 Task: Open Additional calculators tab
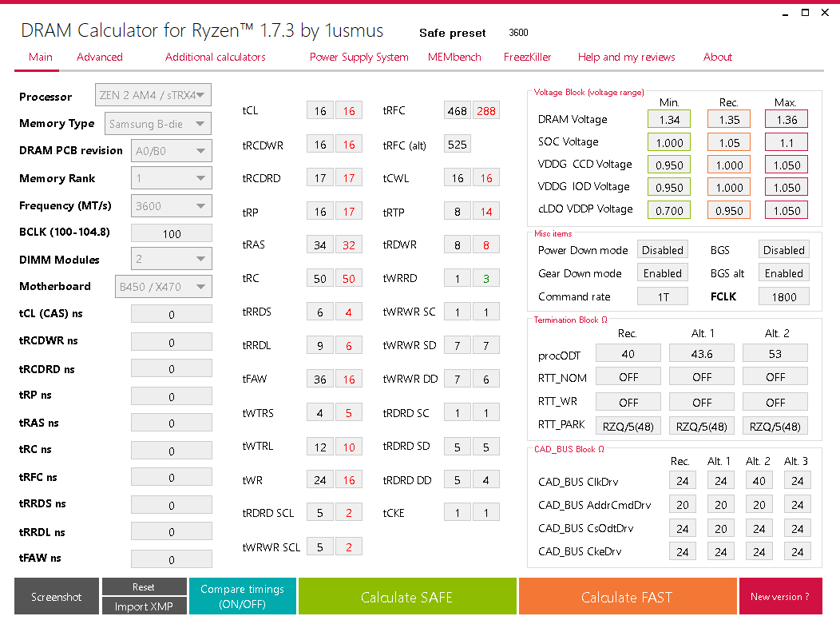[x=216, y=57]
